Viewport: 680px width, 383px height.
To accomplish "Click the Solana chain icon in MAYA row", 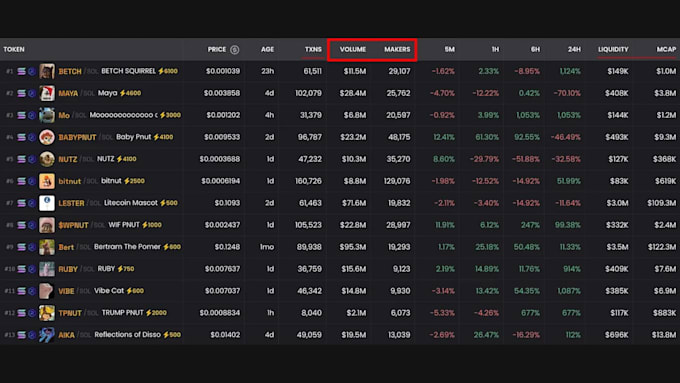I will (x=21, y=93).
